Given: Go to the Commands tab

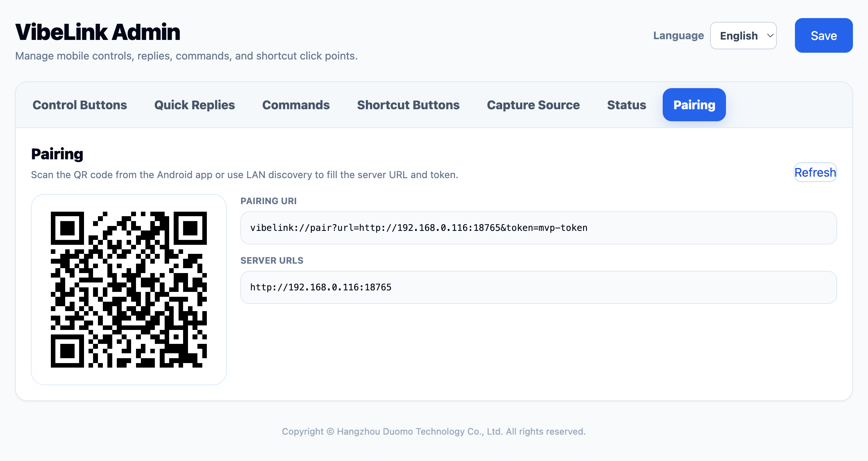Looking at the screenshot, I should coord(296,105).
